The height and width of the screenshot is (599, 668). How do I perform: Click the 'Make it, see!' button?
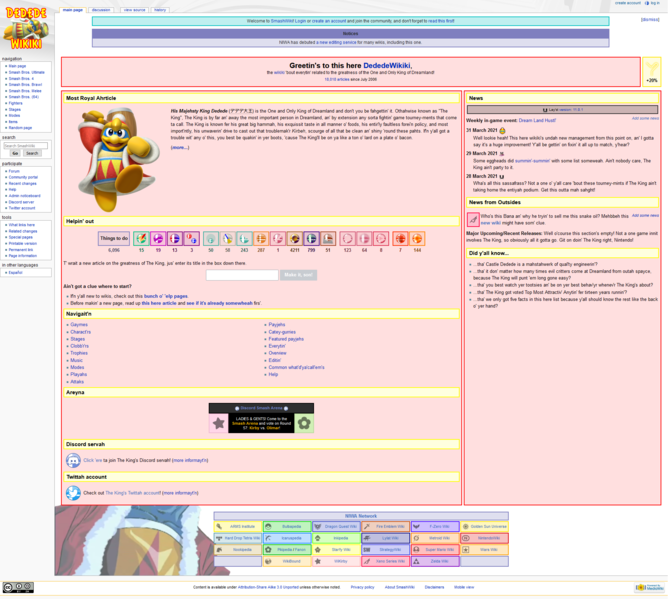click(x=298, y=275)
